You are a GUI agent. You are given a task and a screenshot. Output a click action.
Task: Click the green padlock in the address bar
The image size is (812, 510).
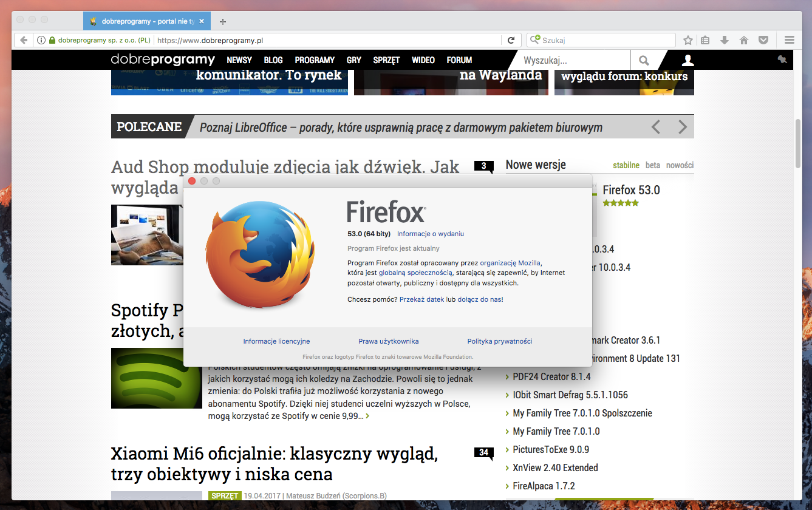coord(52,41)
